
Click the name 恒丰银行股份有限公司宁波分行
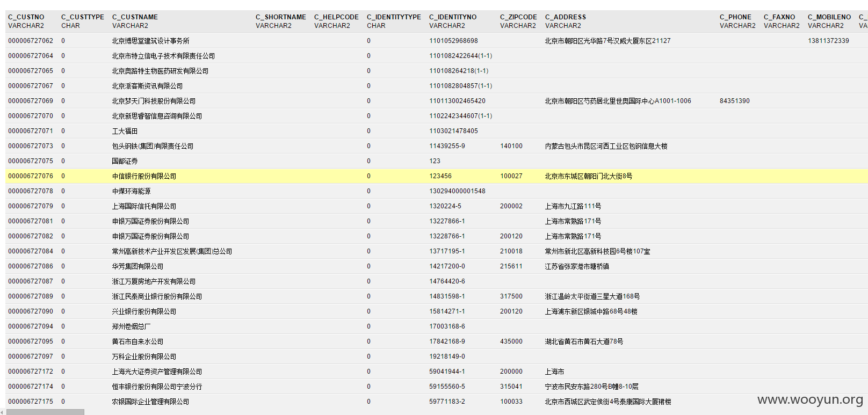click(x=157, y=387)
